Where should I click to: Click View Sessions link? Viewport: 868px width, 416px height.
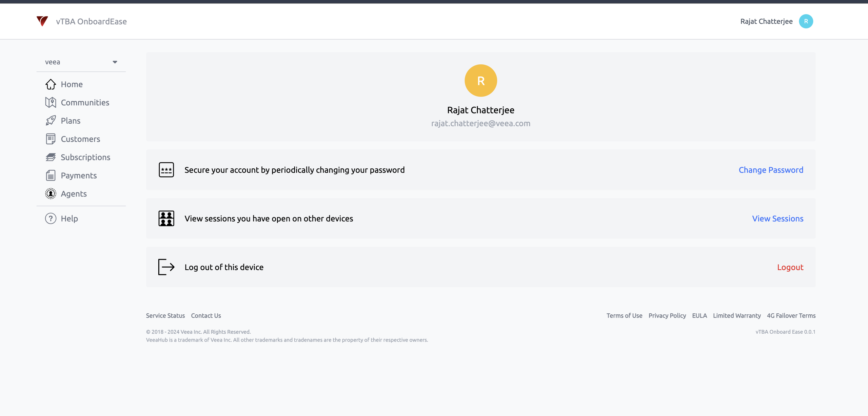(x=778, y=219)
